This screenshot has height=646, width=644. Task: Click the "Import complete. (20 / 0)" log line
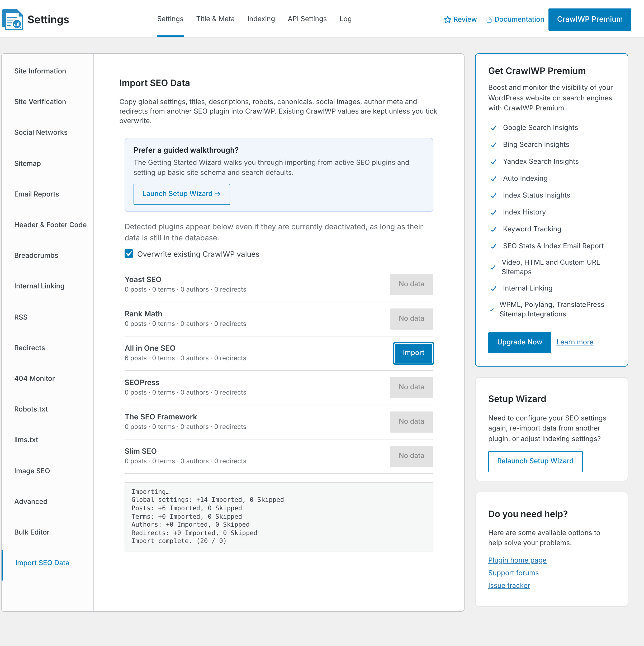pyautogui.click(x=179, y=541)
